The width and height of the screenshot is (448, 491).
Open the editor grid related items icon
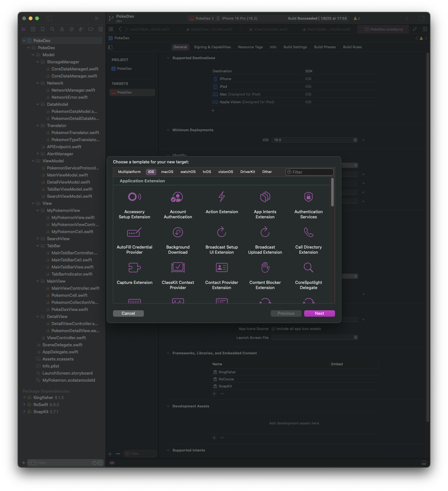pyautogui.click(x=111, y=29)
